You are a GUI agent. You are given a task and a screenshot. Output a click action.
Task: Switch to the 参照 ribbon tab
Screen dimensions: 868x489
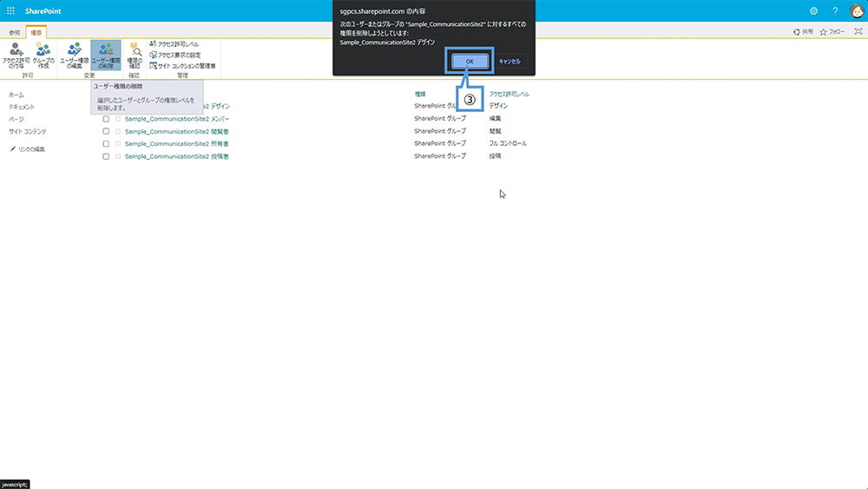click(15, 33)
